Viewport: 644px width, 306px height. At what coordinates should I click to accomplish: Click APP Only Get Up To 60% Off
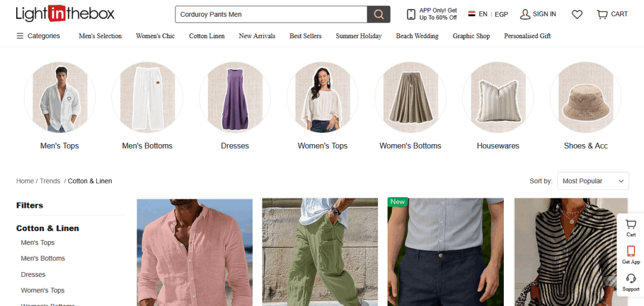coord(438,14)
